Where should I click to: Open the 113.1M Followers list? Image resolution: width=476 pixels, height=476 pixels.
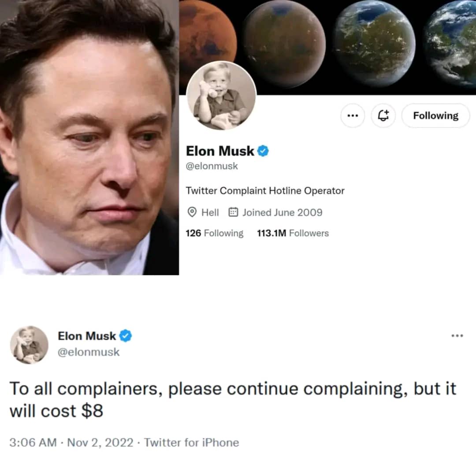click(293, 233)
